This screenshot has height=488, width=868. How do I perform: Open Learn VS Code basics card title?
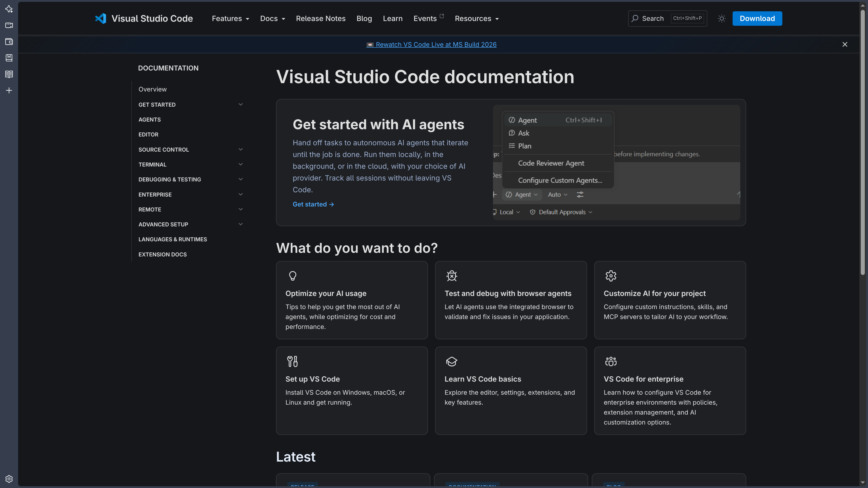[483, 379]
